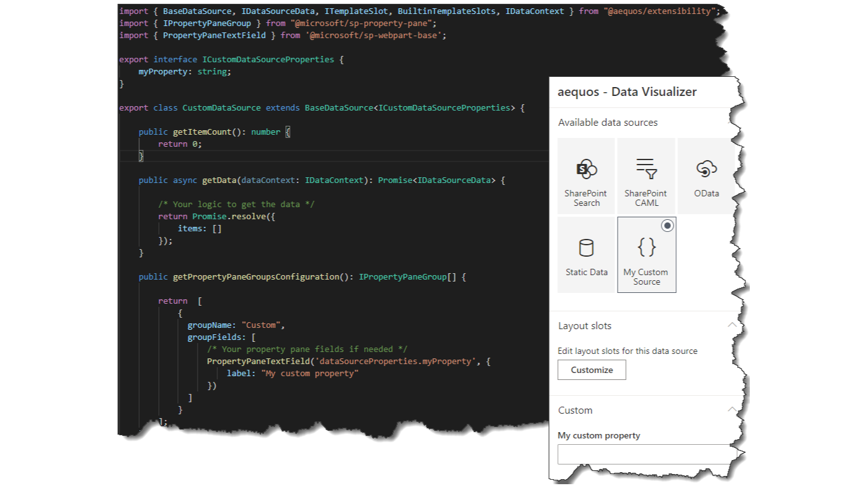This screenshot has width=868, height=488.
Task: Click 'groupName: "Custom",' code line
Action: tap(236, 325)
